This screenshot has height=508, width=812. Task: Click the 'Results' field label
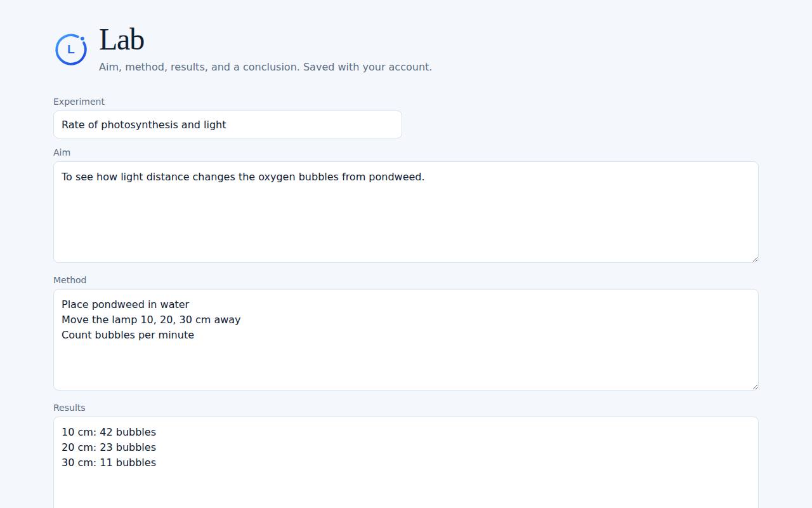coord(69,408)
